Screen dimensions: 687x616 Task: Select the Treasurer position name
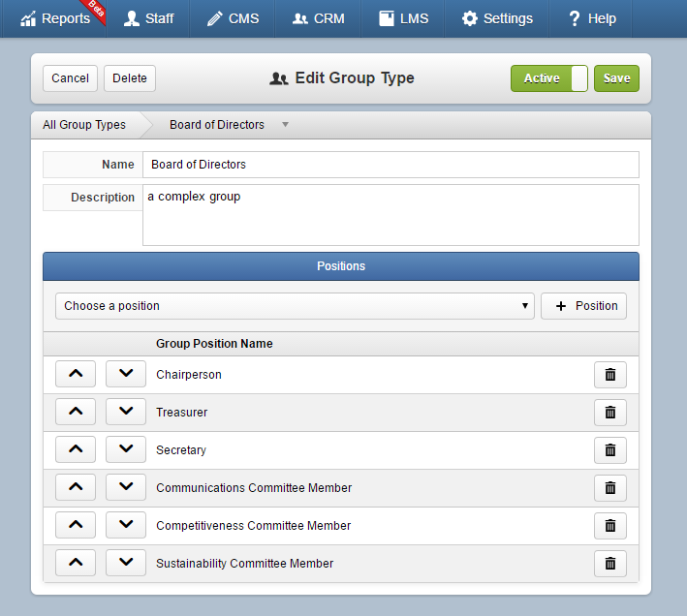pos(182,413)
